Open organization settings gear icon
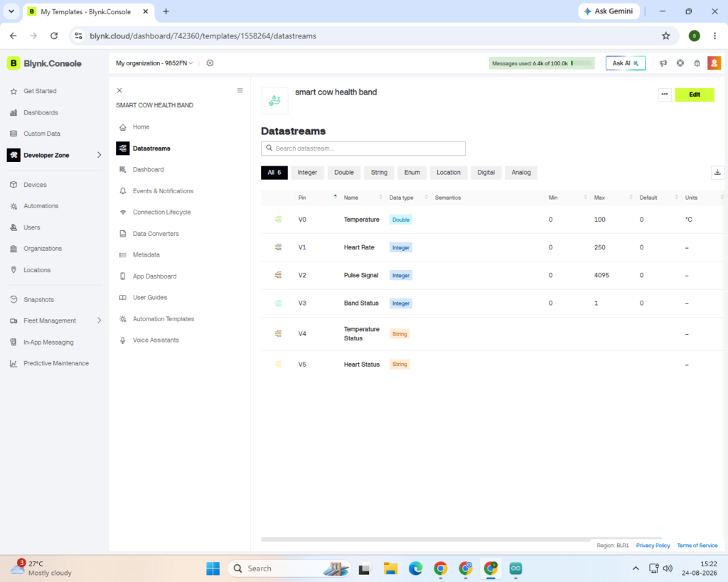The height and width of the screenshot is (582, 728). (x=210, y=63)
